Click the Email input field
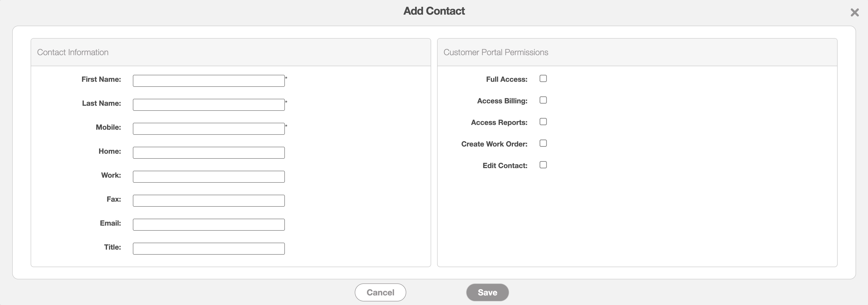The height and width of the screenshot is (305, 868). tap(209, 225)
